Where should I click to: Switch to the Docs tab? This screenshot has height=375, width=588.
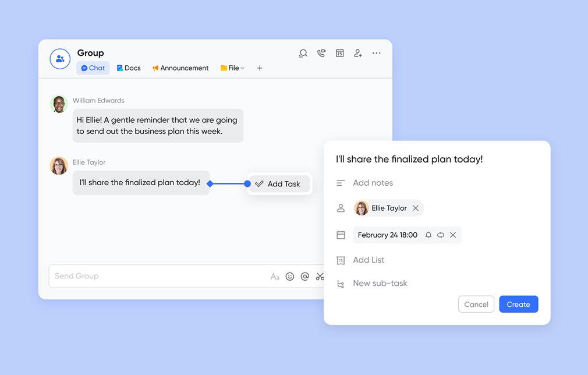click(129, 68)
